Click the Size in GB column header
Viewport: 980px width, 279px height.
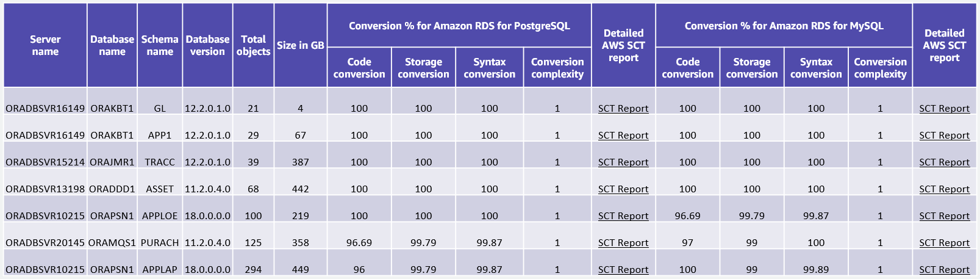click(300, 45)
